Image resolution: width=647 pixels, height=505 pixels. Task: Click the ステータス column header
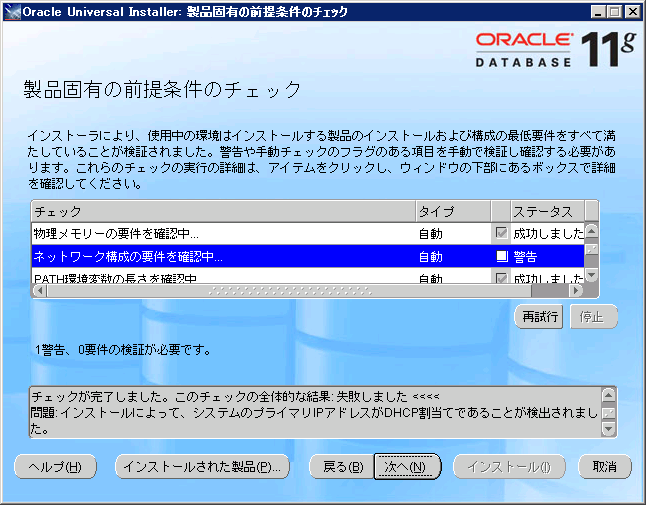pos(548,211)
